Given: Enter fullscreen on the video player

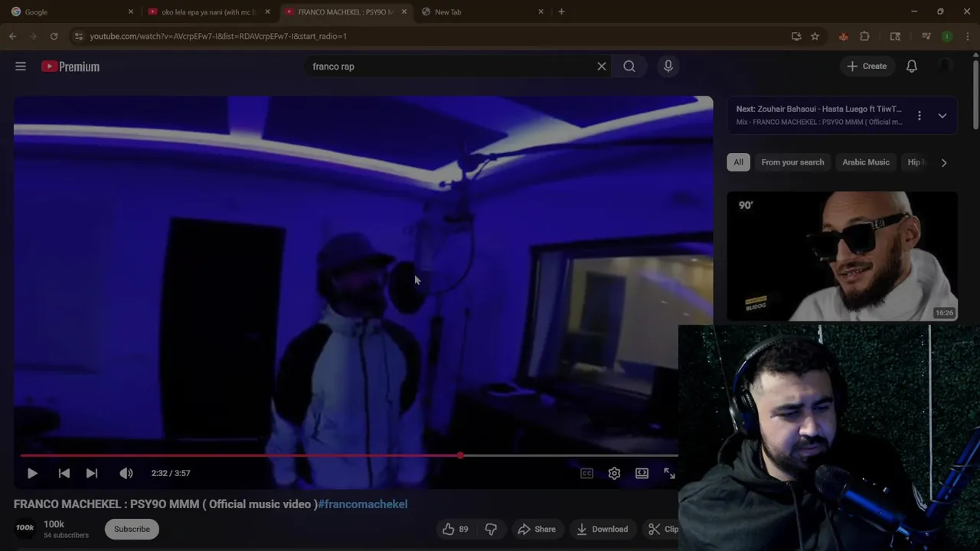Looking at the screenshot, I should (x=669, y=473).
